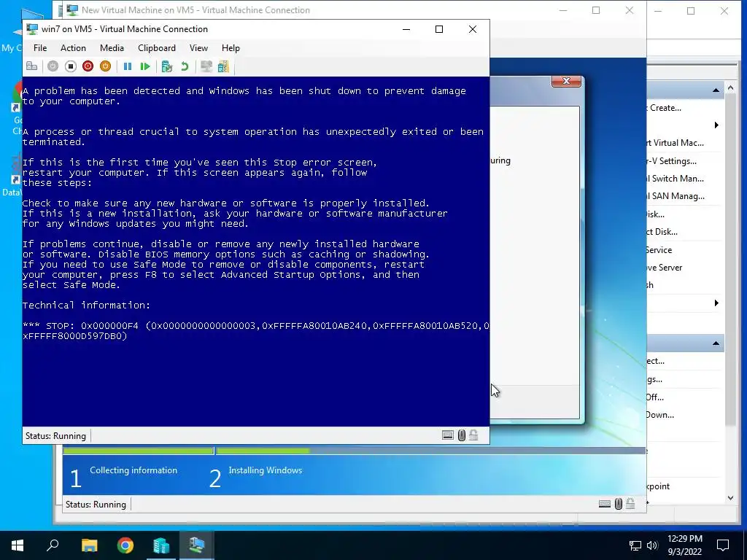Click Edit Disk... action in Actions pane
This screenshot has height=560, width=747.
tap(656, 214)
